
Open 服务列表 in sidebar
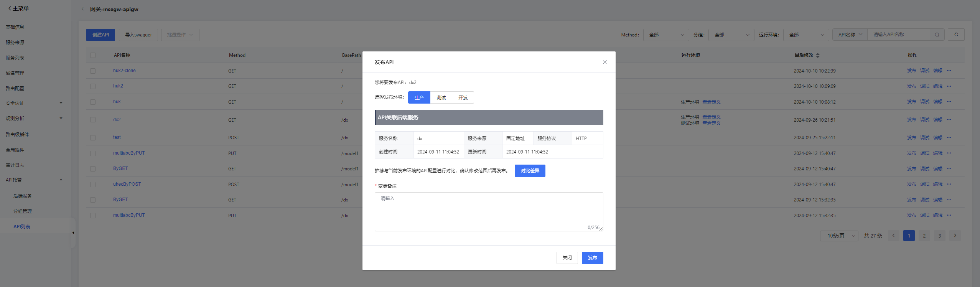(x=15, y=58)
